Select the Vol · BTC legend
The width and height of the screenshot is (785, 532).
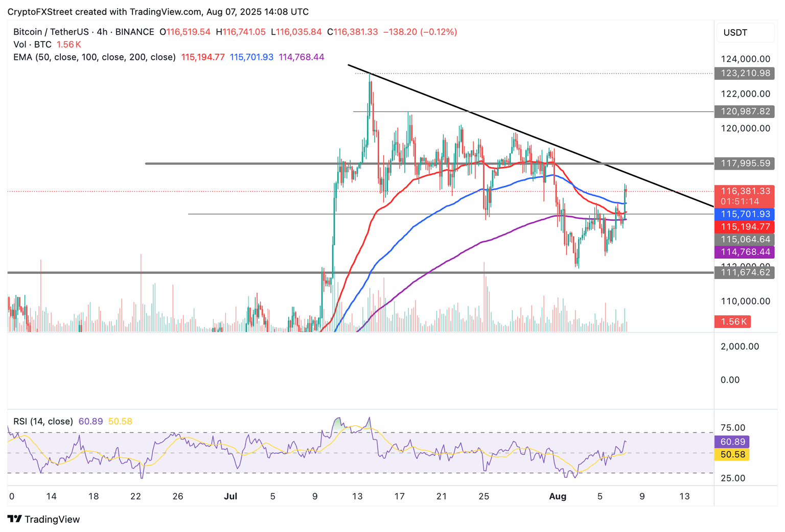(x=32, y=44)
